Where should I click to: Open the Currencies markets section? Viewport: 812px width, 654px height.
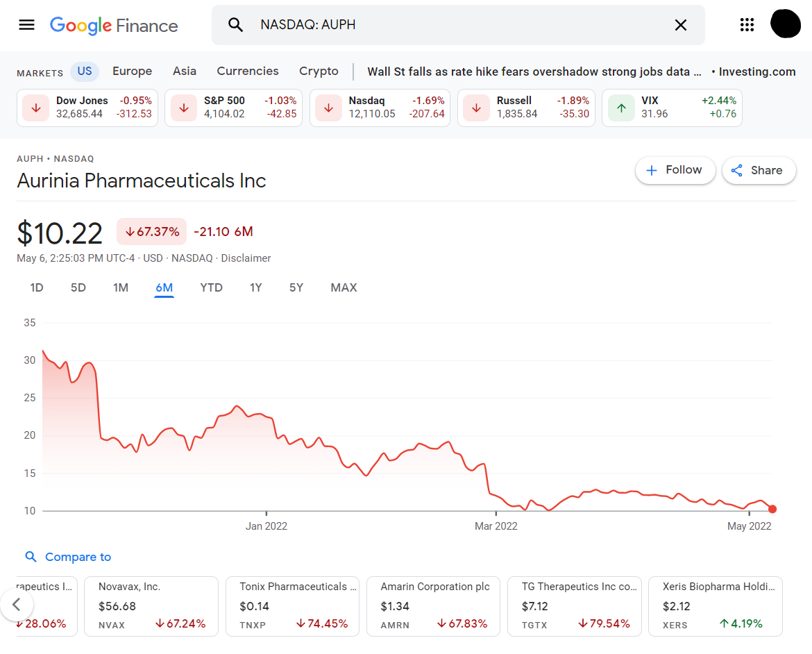coord(247,71)
